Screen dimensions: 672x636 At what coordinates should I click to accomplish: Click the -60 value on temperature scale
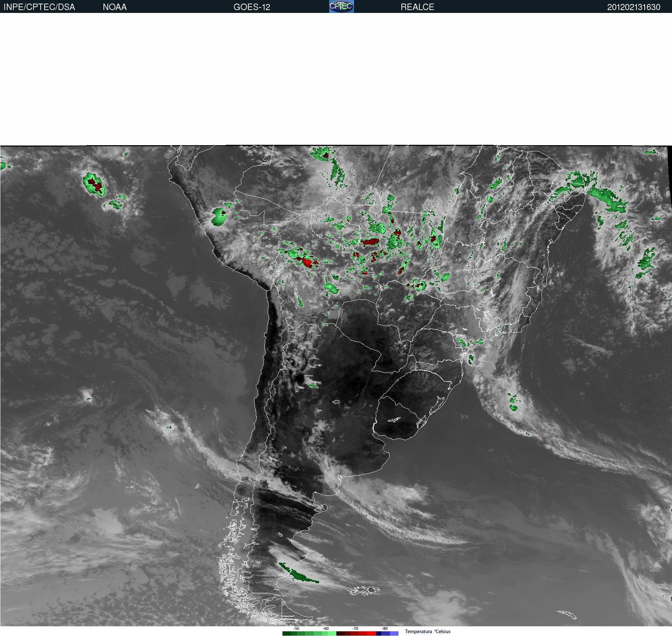point(326,628)
